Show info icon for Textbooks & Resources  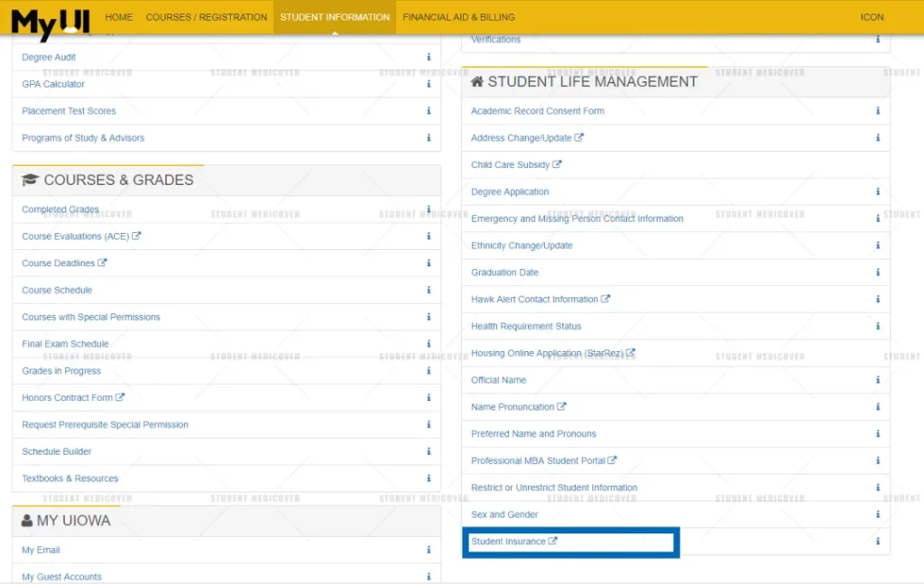429,478
